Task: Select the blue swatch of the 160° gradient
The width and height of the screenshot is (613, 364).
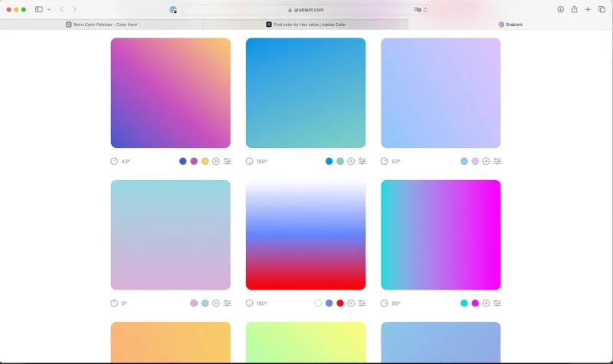Action: [x=329, y=161]
